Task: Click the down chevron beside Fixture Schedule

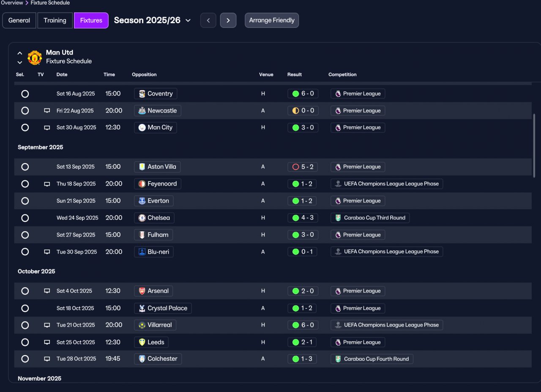Action: (x=19, y=62)
